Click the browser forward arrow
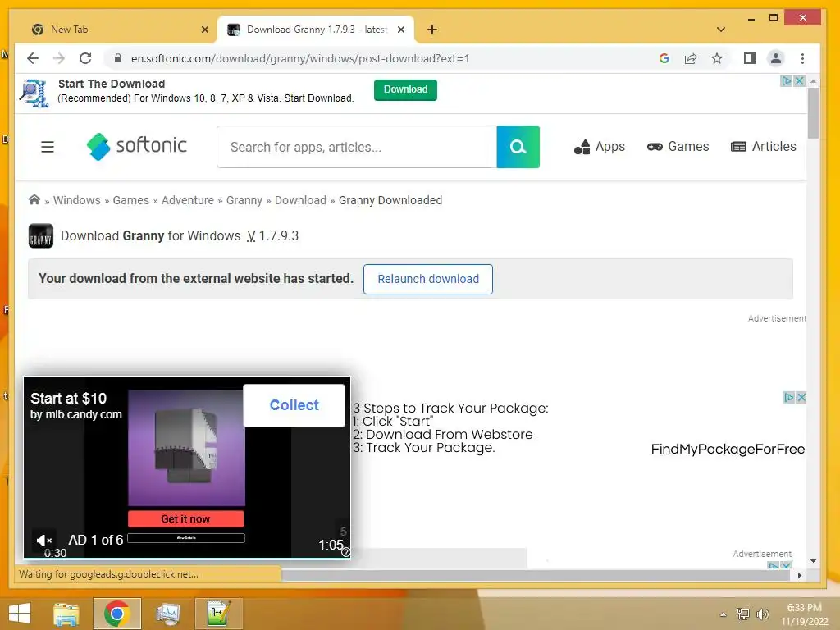This screenshot has width=840, height=630. 59,58
